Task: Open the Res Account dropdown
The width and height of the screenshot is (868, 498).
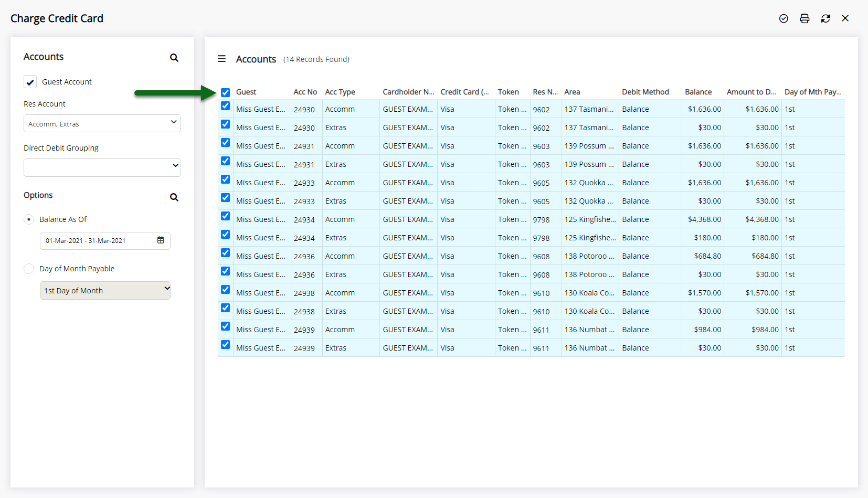Action: pyautogui.click(x=102, y=123)
